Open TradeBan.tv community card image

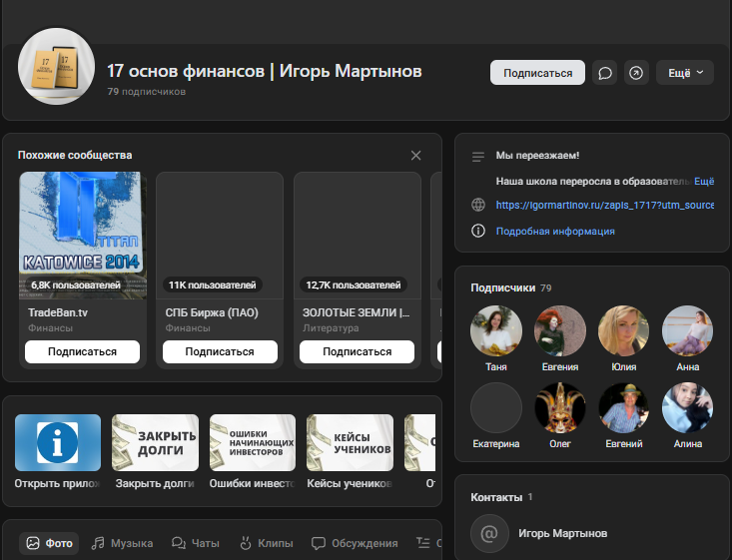pyautogui.click(x=83, y=236)
